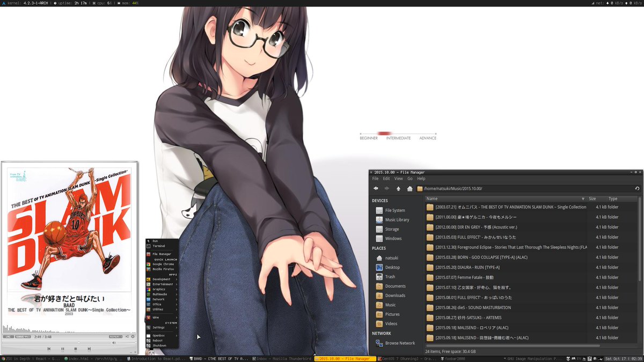
Task: Open View menu in File Manager
Action: [398, 179]
